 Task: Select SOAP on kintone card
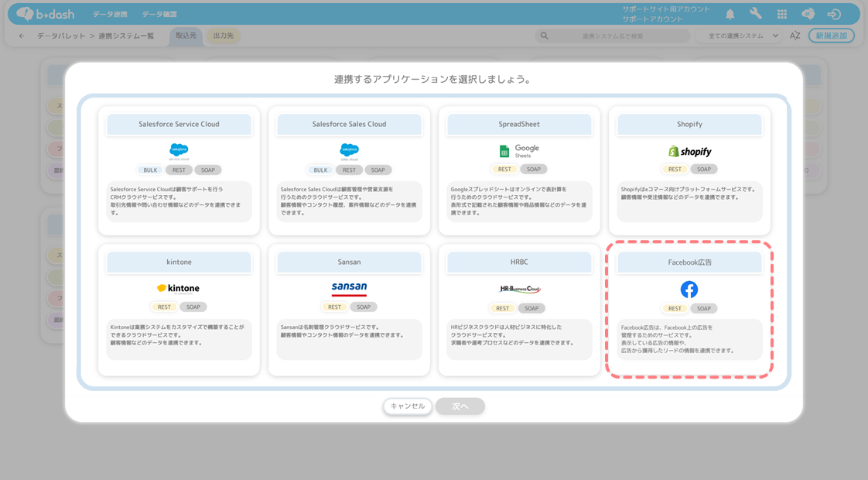coord(193,307)
